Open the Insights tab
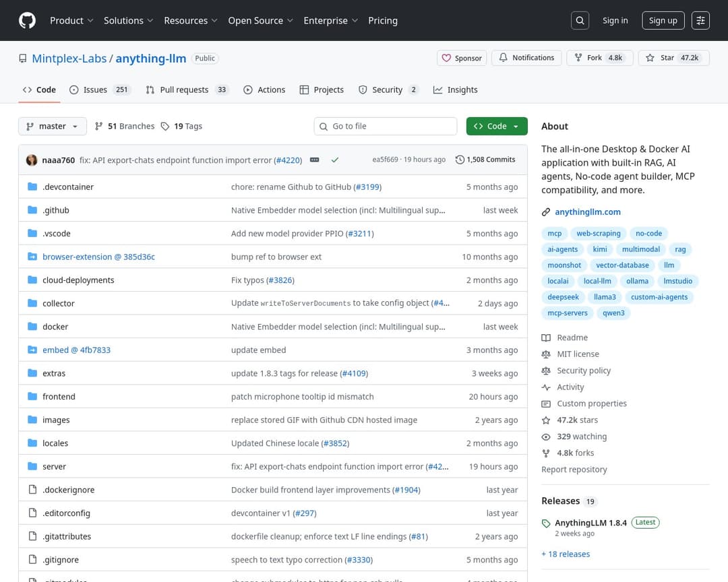728x582 pixels. pos(455,90)
